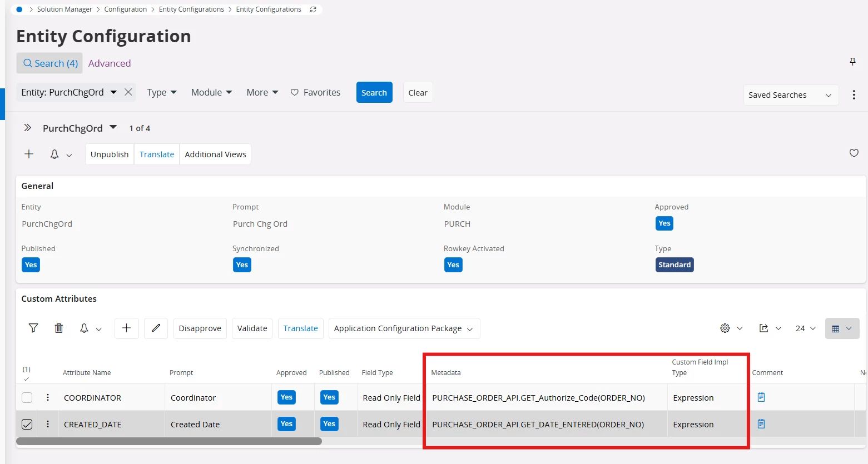This screenshot has width=868, height=464.
Task: Open the table settings gear icon
Action: click(725, 328)
